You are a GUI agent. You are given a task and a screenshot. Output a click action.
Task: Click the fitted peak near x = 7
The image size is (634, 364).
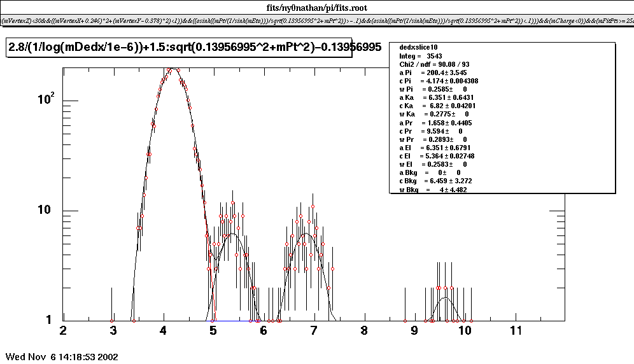[307, 234]
